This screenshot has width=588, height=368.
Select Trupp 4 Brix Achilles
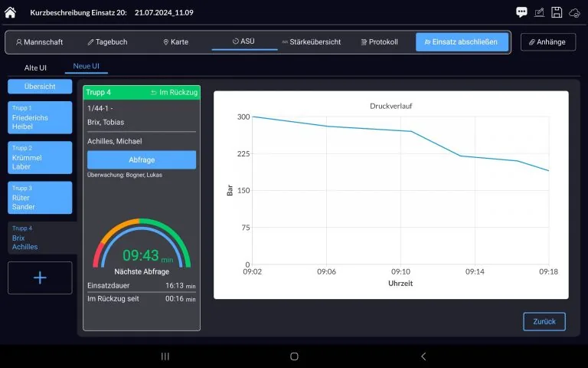[41, 238]
